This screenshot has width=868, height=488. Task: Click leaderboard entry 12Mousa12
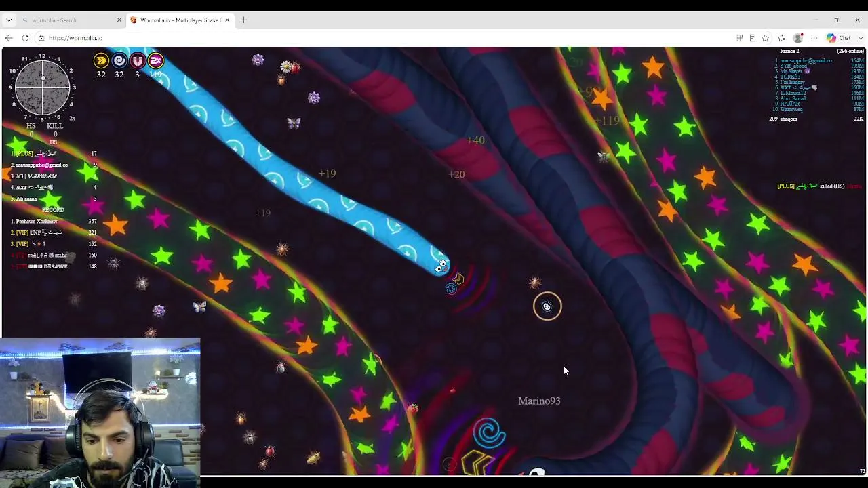[793, 93]
